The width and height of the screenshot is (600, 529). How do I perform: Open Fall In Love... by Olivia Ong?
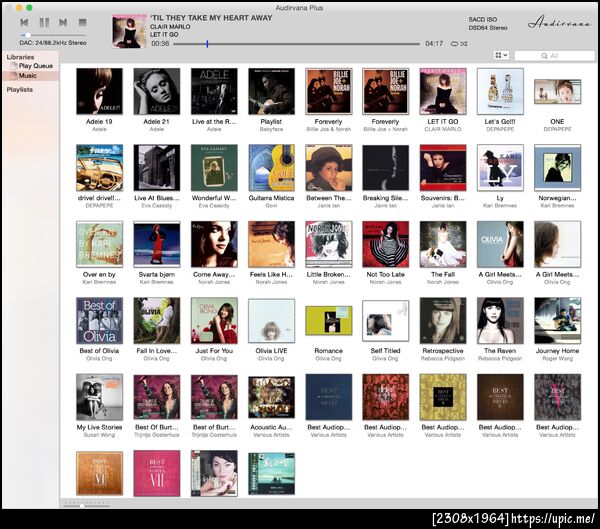click(157, 320)
